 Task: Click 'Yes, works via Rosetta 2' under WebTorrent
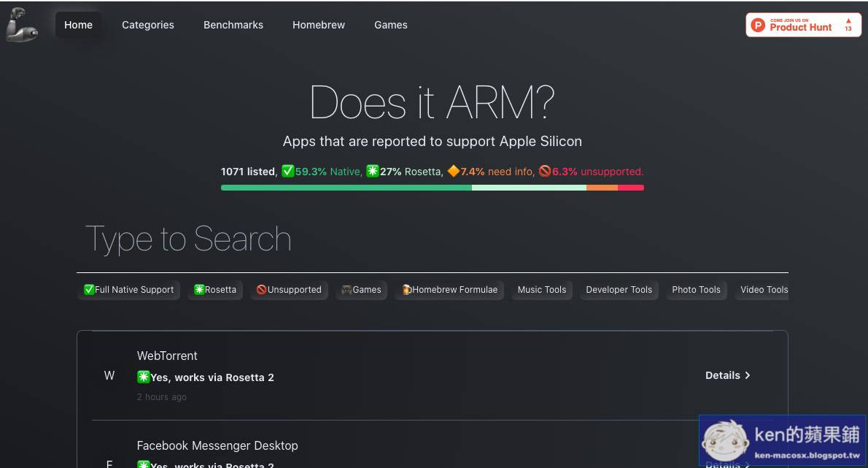click(212, 377)
